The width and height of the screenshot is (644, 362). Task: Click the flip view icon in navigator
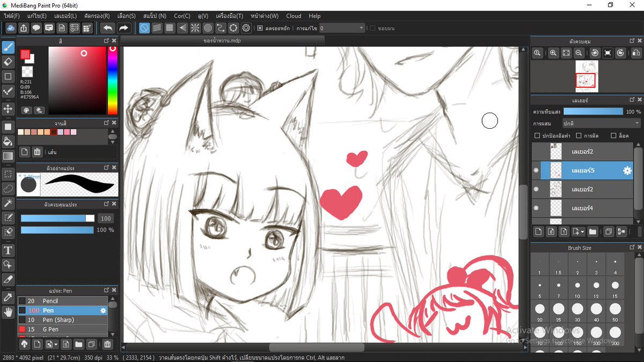pos(636,53)
